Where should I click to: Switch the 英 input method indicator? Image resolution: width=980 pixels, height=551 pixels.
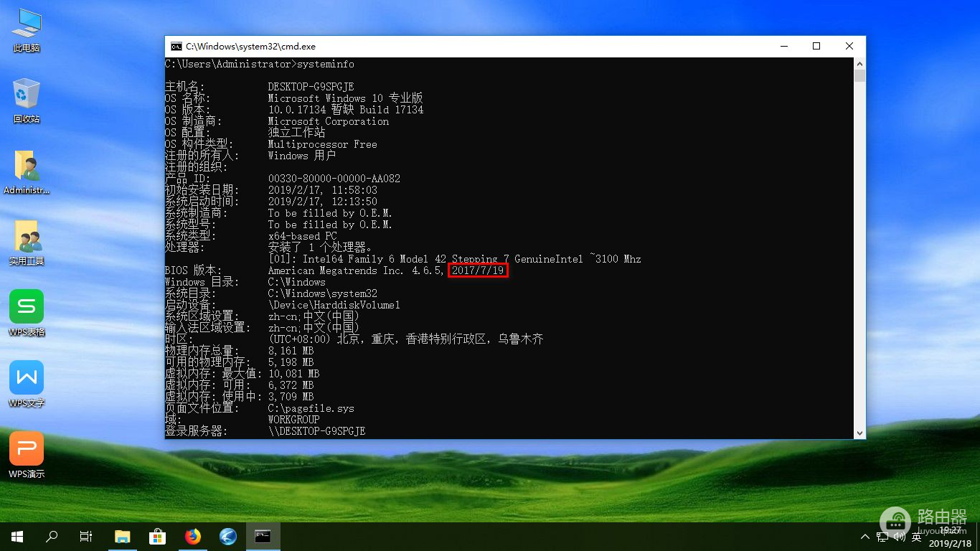tap(917, 537)
